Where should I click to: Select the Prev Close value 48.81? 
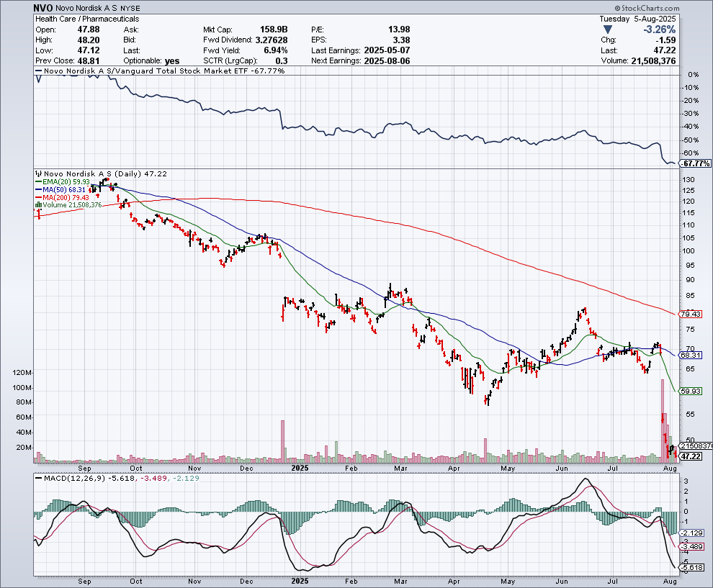click(x=89, y=61)
